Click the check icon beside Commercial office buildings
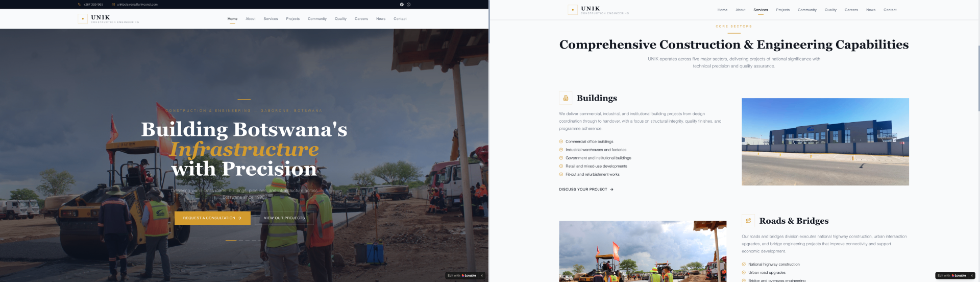980x282 pixels. pos(561,142)
